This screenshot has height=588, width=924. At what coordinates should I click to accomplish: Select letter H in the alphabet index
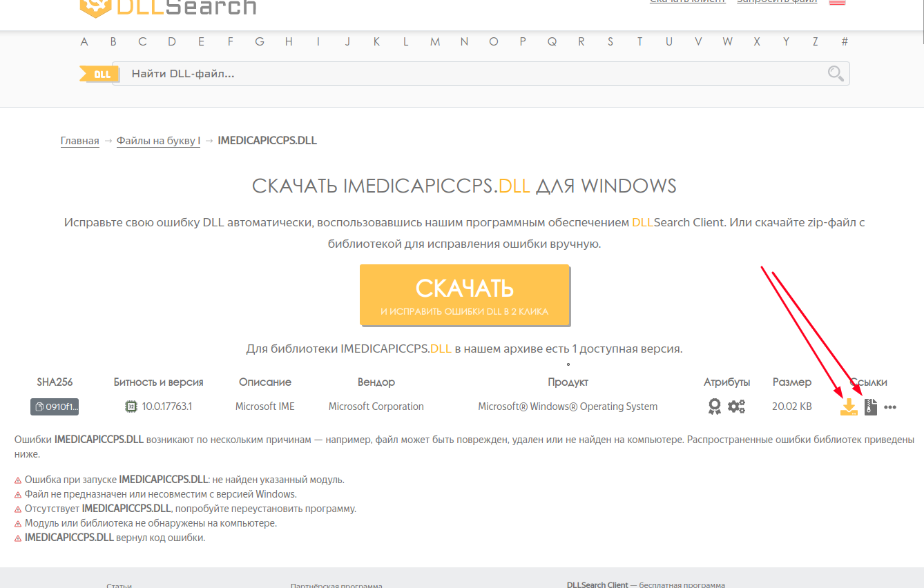[289, 41]
